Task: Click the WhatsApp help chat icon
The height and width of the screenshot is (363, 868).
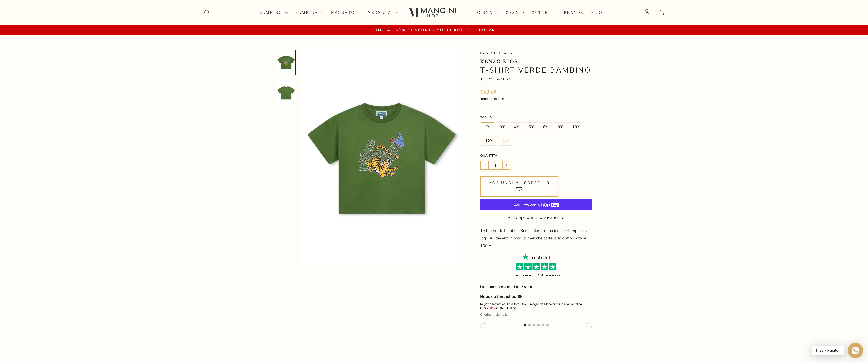Action: click(855, 350)
